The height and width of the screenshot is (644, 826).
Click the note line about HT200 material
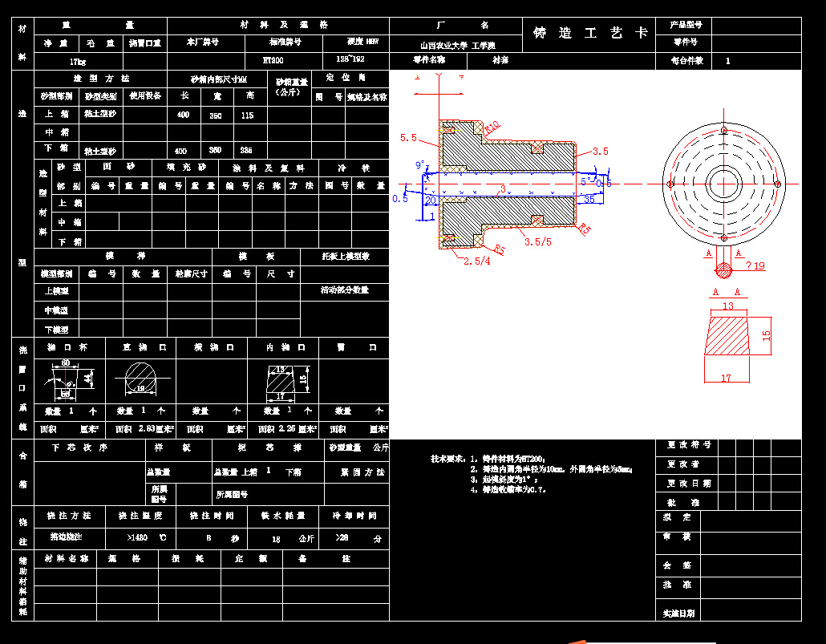[508, 459]
